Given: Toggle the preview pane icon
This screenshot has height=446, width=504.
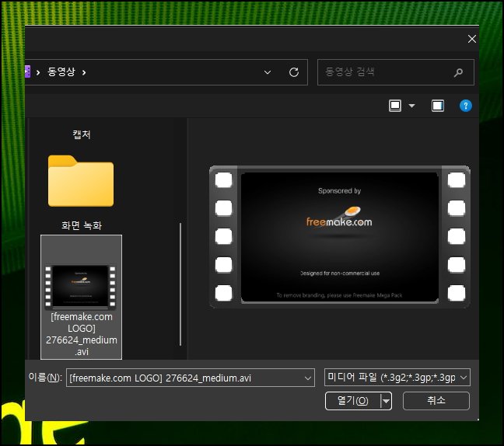Looking at the screenshot, I should [x=437, y=106].
